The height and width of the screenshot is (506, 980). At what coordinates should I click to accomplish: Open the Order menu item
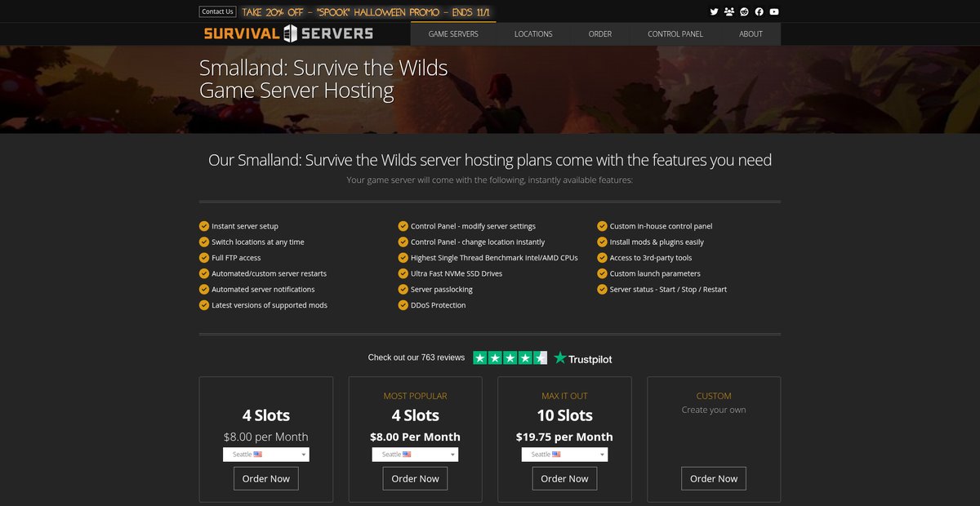coord(600,33)
